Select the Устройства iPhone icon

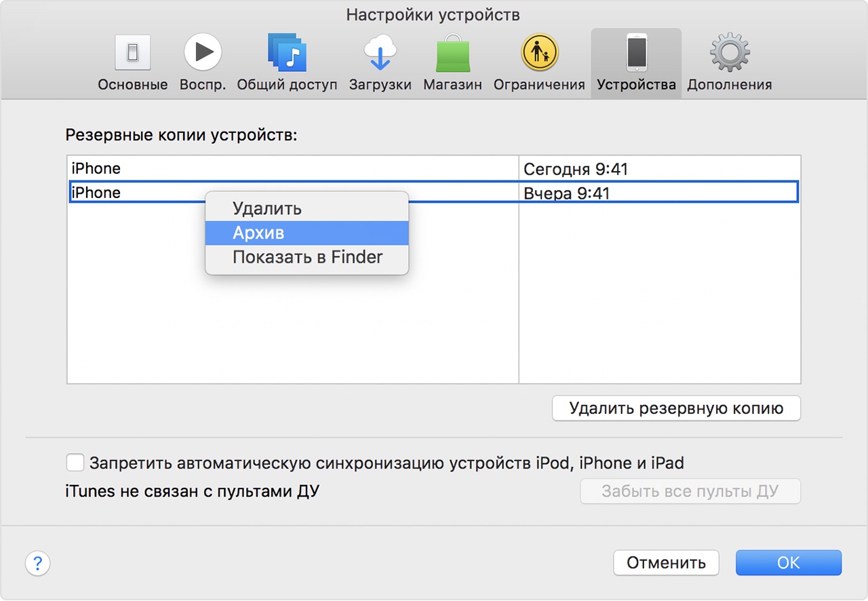636,52
